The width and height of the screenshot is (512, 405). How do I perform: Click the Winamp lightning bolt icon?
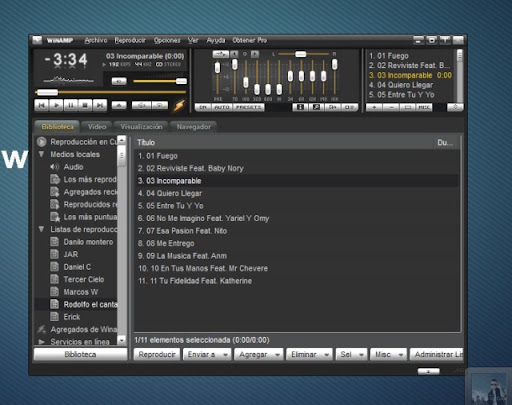coord(179,106)
